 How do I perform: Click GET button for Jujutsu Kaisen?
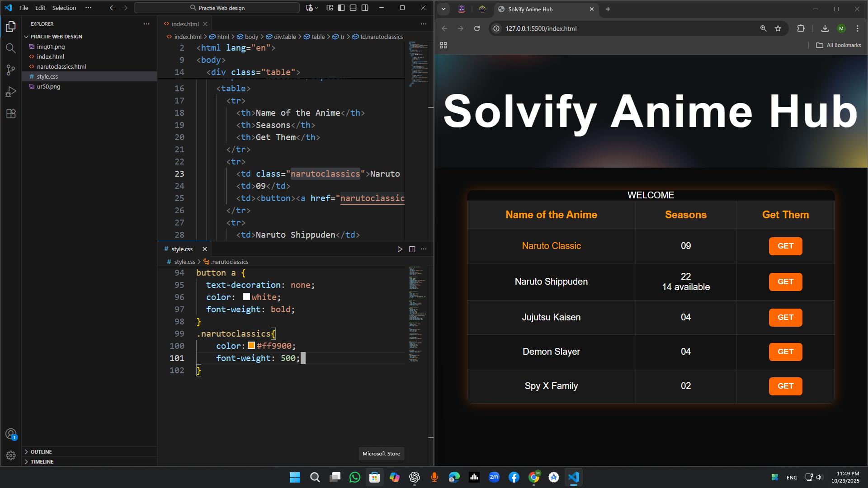pos(785,318)
